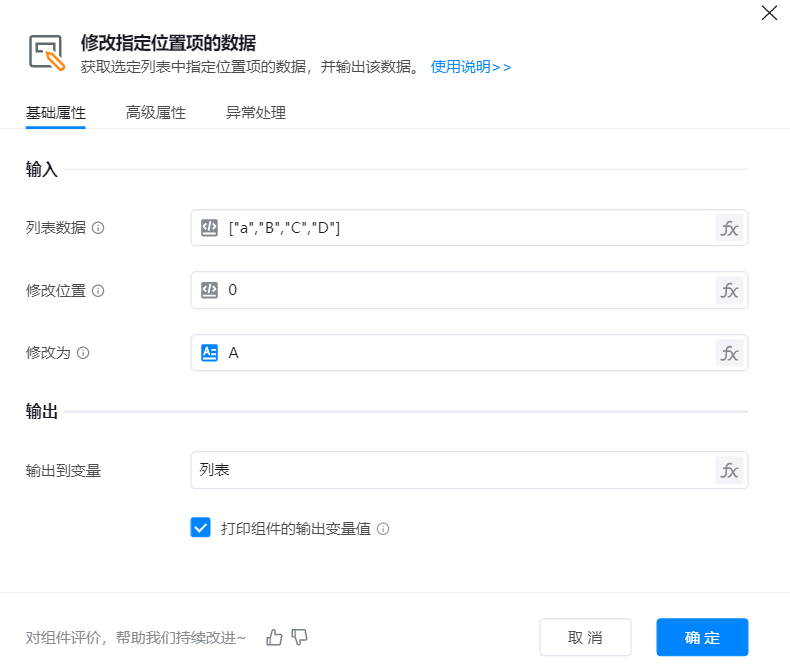Screen dimensions: 790x665
Task: Click the fx button in 列表数据 field
Action: (x=729, y=228)
